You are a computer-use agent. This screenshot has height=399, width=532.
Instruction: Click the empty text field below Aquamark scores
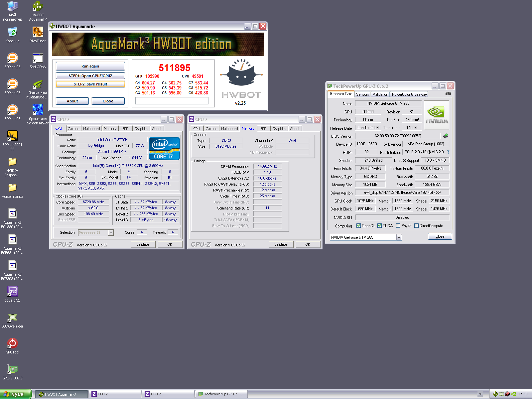(x=172, y=101)
